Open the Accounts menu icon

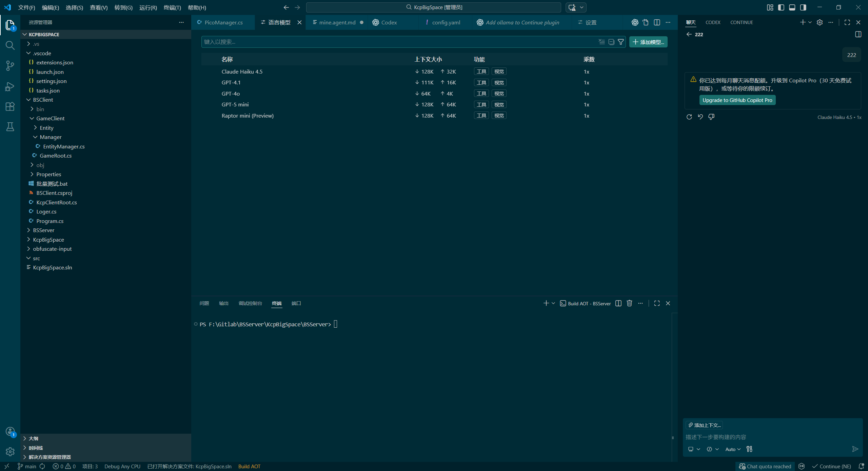[10, 432]
